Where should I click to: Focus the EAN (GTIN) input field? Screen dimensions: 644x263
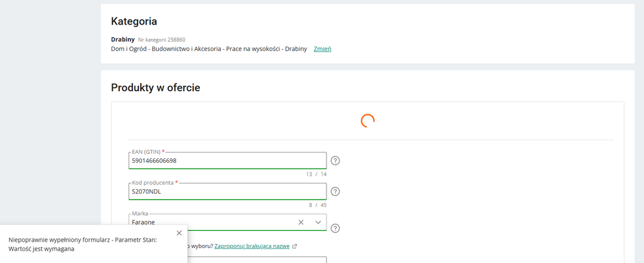click(227, 160)
